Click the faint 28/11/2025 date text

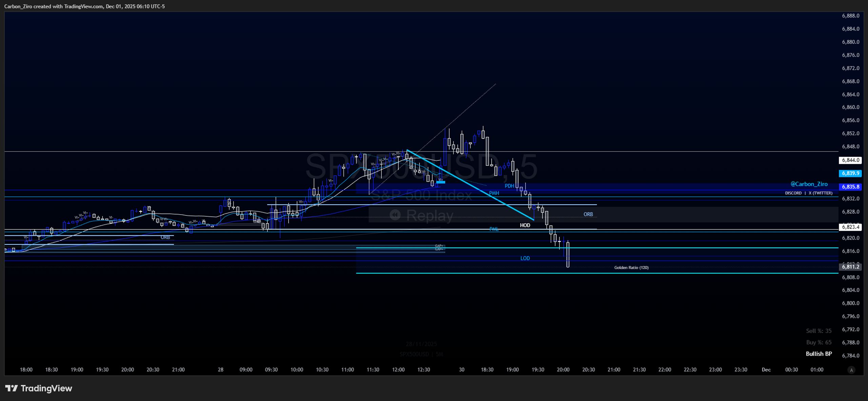tap(421, 344)
